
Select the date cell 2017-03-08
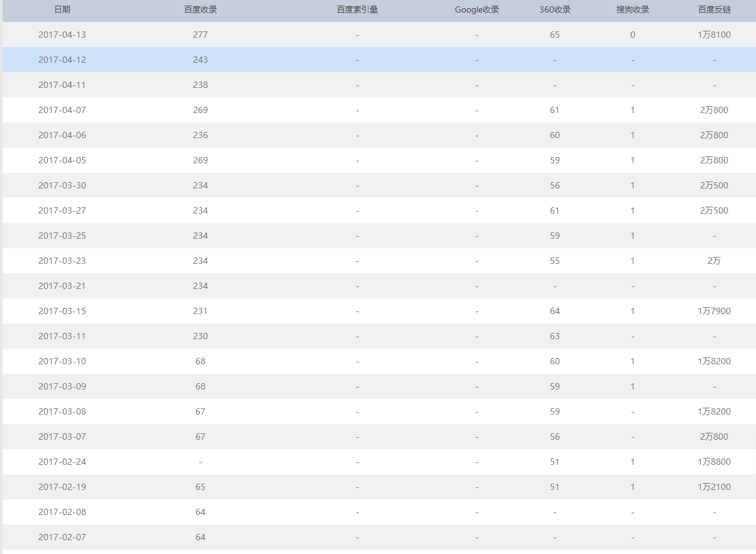[62, 411]
